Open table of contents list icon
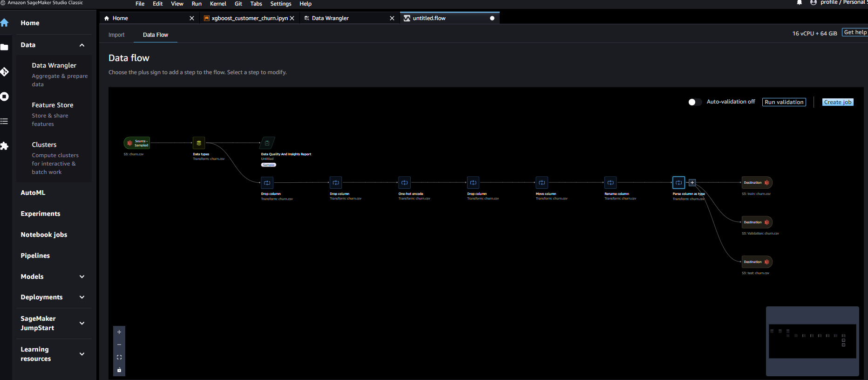Viewport: 868px width, 380px height. pos(4,121)
